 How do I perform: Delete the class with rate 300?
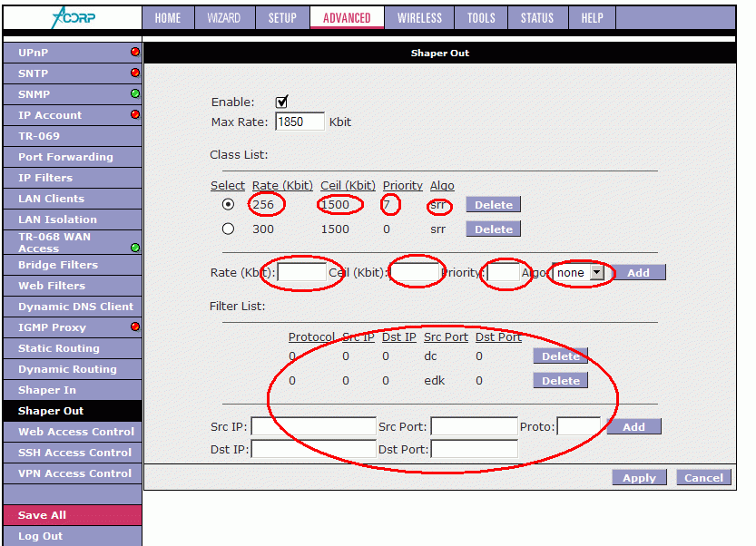[x=493, y=229]
